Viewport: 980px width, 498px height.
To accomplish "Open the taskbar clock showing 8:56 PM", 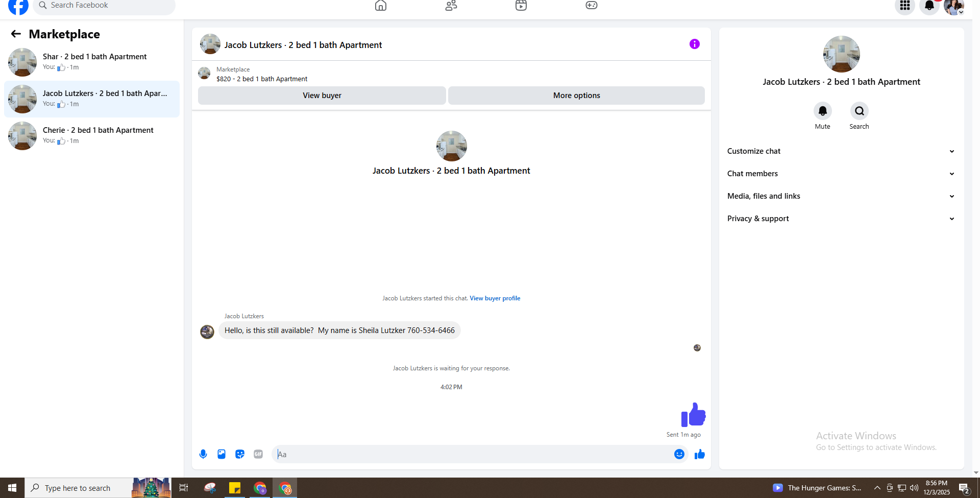I will tap(937, 488).
